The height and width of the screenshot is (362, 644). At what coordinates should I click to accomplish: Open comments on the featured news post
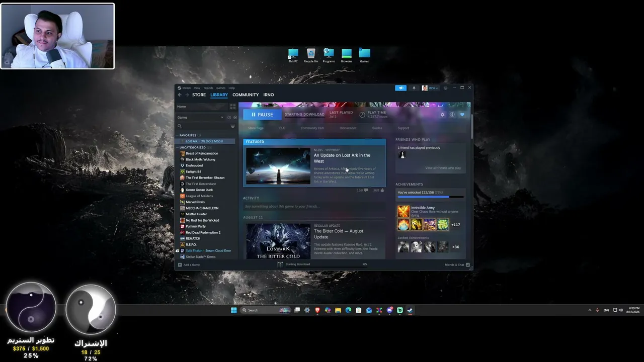tap(366, 191)
